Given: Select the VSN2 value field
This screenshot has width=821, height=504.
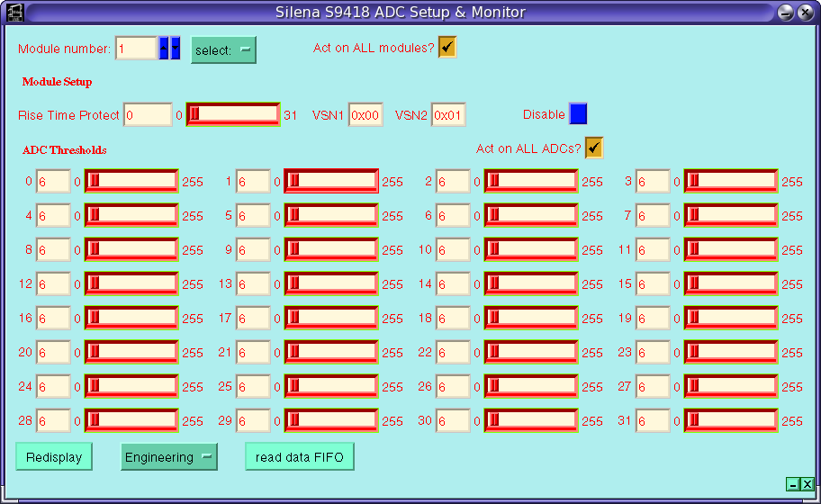Looking at the screenshot, I should (448, 115).
